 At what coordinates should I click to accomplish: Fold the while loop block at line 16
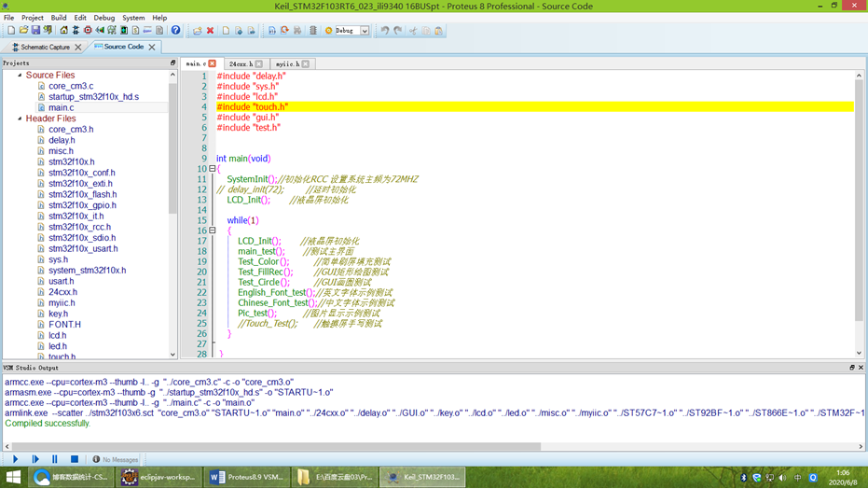click(212, 231)
